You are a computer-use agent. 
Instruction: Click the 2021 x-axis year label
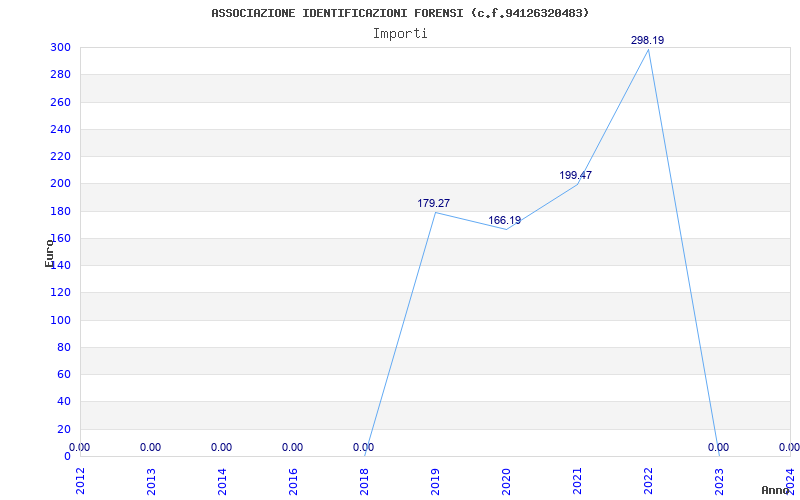[577, 481]
